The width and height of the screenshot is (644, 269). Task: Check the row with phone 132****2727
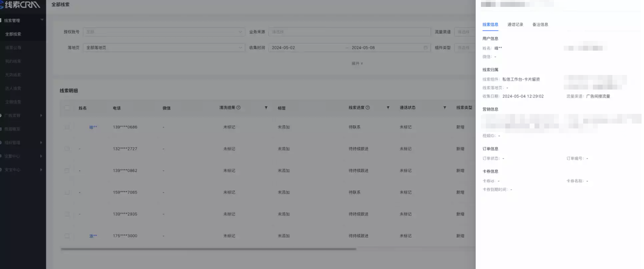(67, 149)
